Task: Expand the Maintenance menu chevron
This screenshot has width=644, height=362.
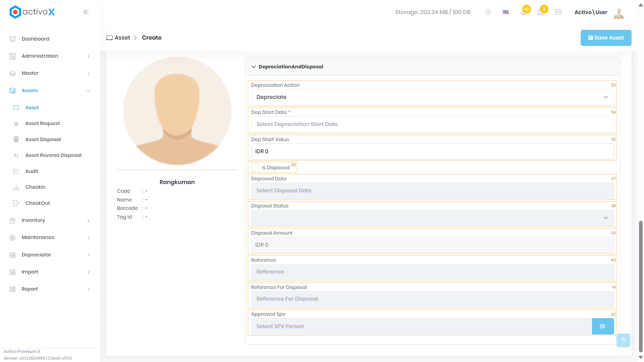Action: coord(88,238)
